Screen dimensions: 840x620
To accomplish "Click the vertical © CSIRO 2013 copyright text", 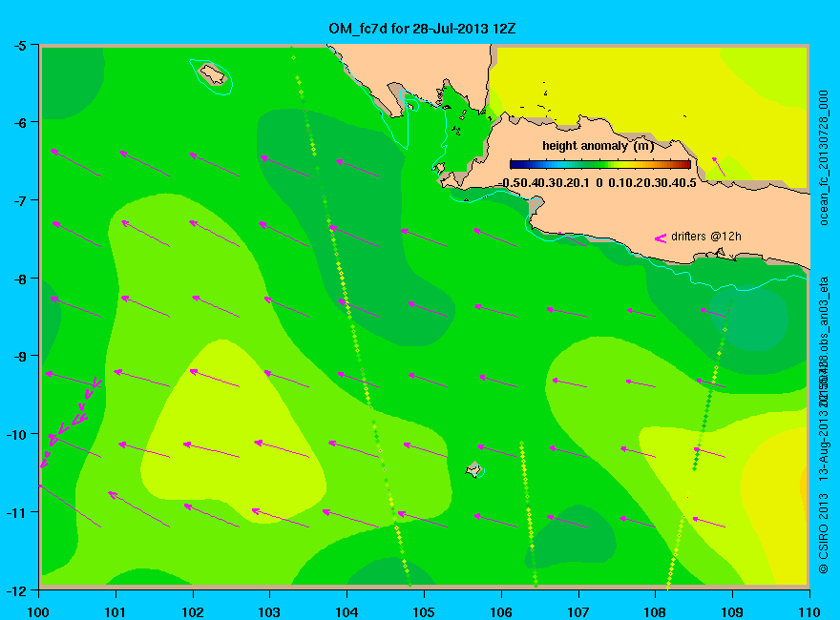I will tap(824, 533).
